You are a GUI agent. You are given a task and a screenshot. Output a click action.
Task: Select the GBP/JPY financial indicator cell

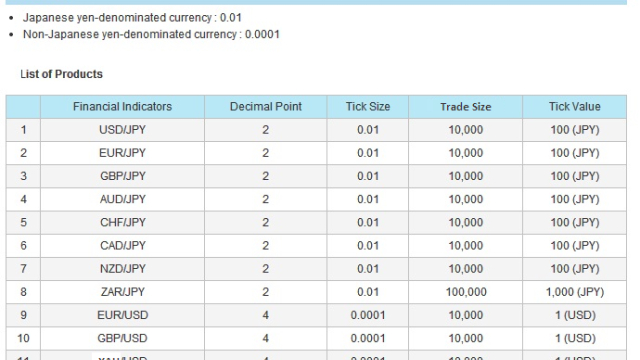[x=122, y=176]
